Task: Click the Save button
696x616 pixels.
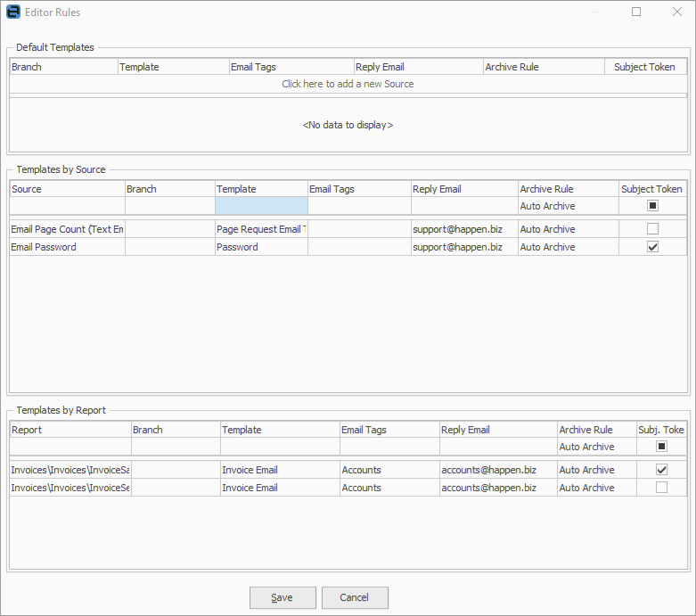Action: 282,597
